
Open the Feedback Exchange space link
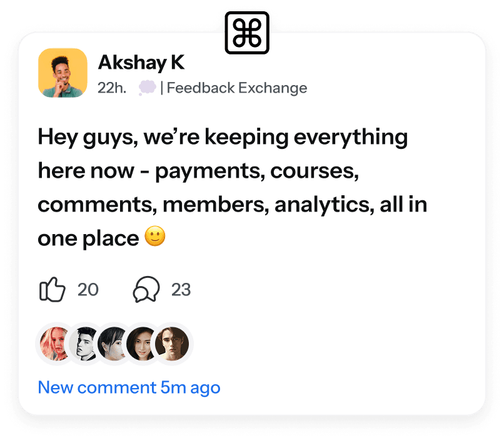point(237,88)
